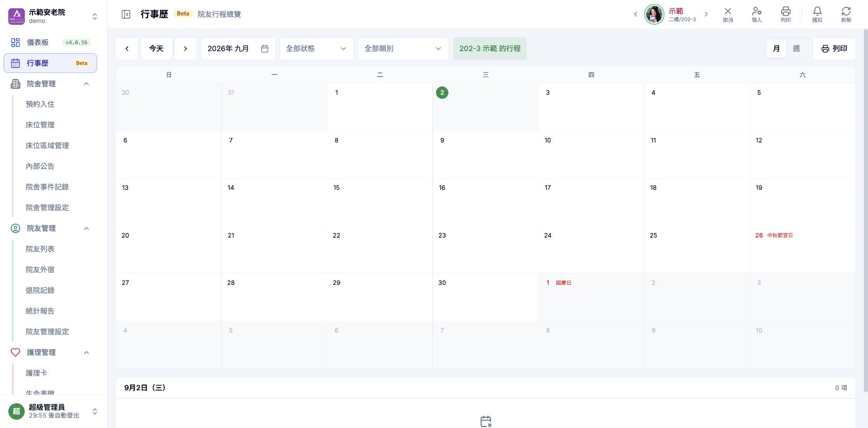Open the 全部類別 category dropdown
Screen dimensions: 868x428
(403, 49)
